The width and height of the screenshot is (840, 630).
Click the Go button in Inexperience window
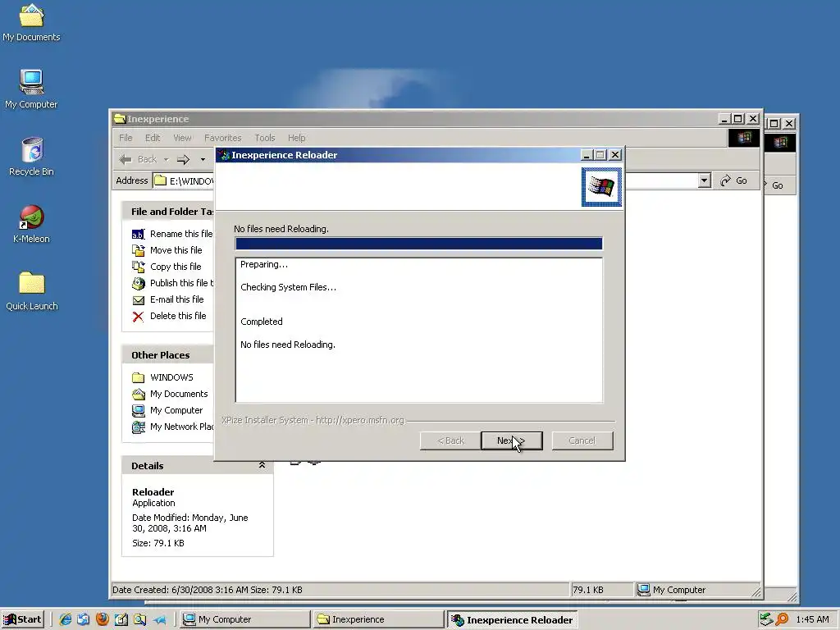pyautogui.click(x=734, y=180)
